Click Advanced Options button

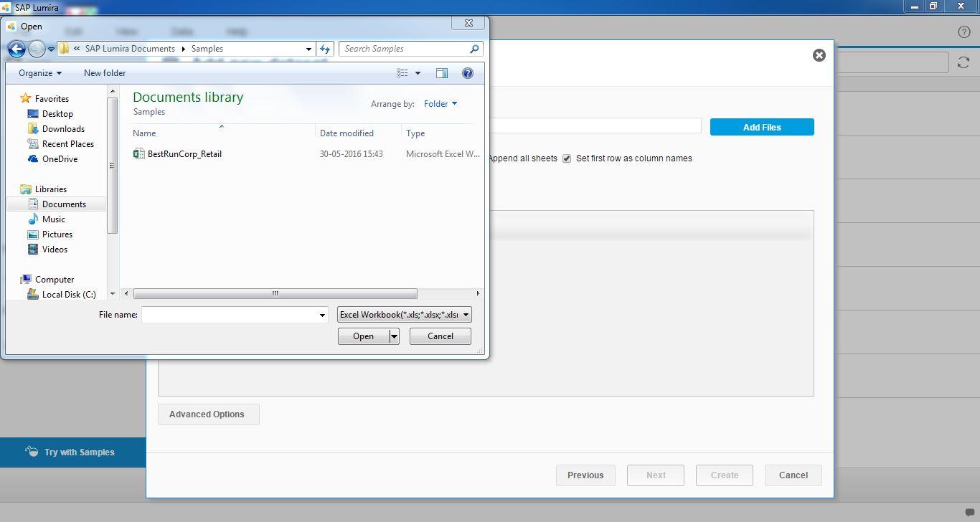coord(208,414)
